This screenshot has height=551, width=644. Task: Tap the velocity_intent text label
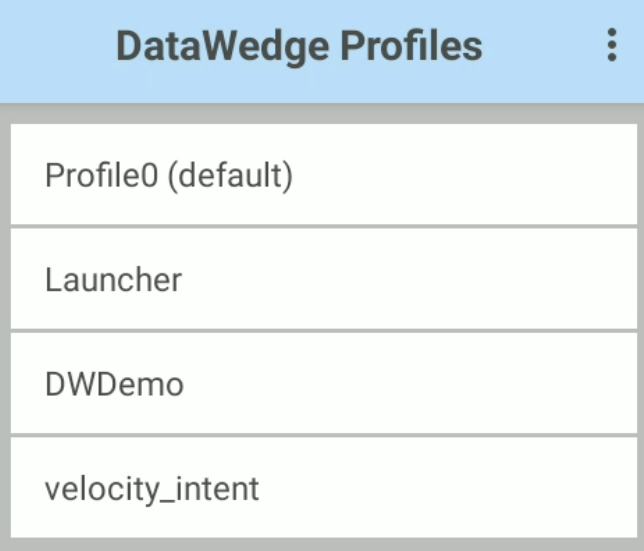[152, 488]
